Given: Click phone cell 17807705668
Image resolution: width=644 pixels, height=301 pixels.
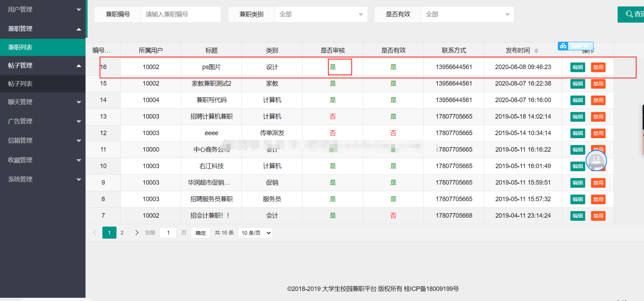Looking at the screenshot, I should [x=454, y=215].
